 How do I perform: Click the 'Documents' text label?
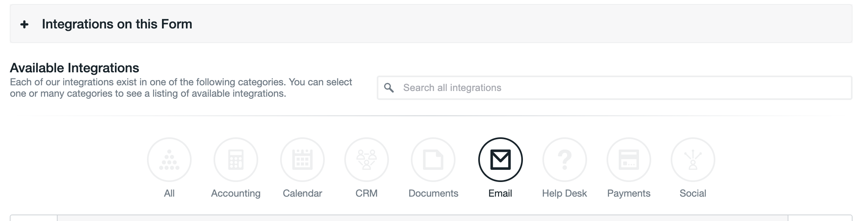point(433,193)
